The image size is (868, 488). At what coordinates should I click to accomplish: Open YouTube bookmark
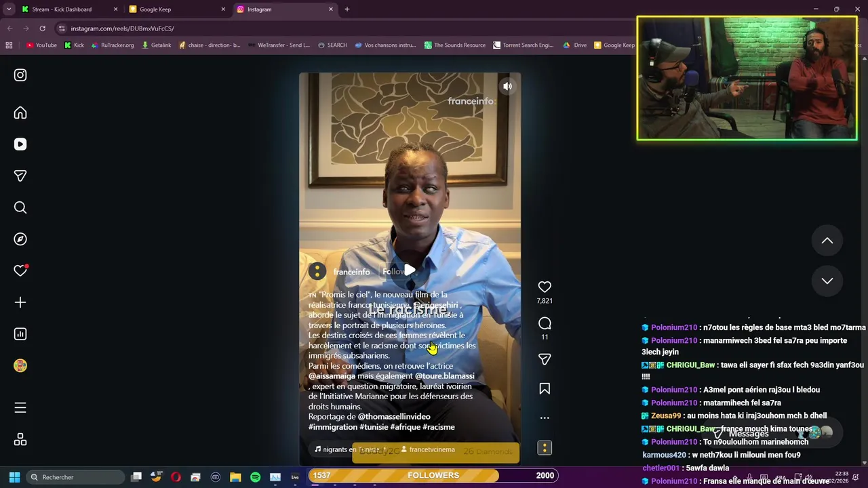click(41, 45)
